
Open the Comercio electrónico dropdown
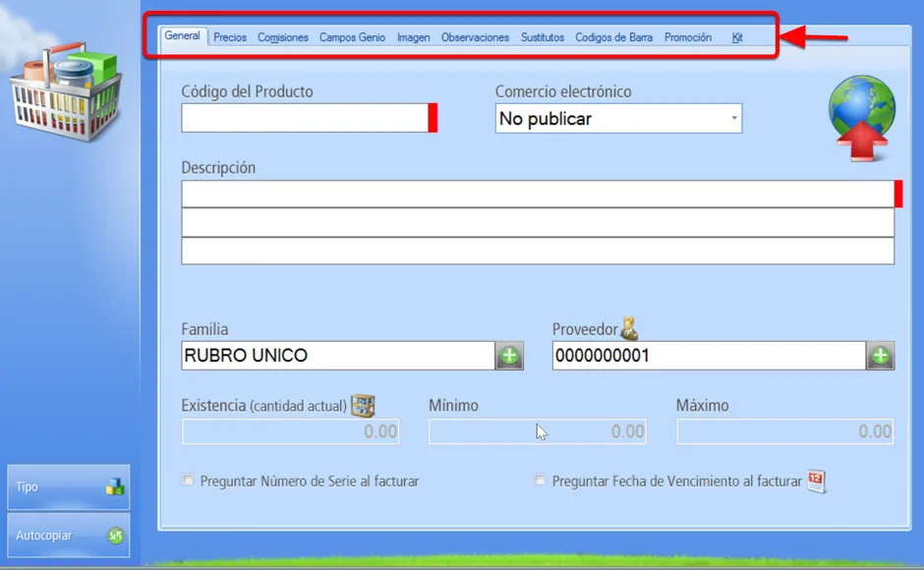(x=618, y=119)
